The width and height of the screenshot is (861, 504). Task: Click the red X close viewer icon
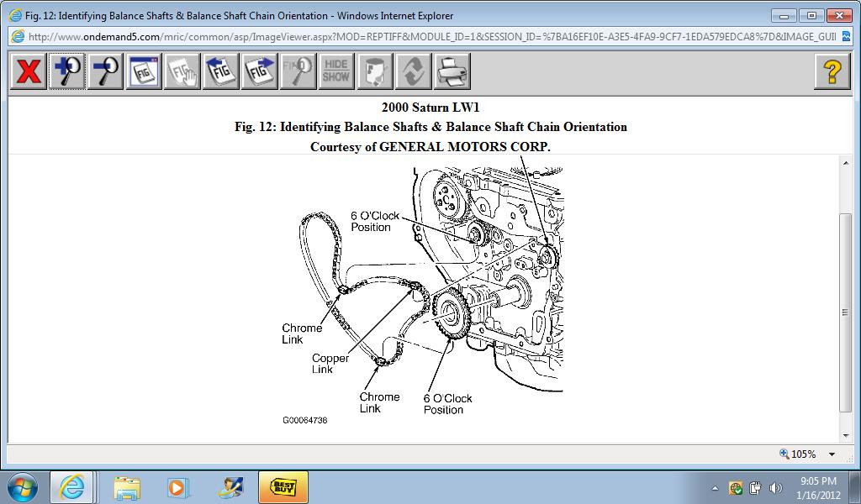(x=28, y=71)
